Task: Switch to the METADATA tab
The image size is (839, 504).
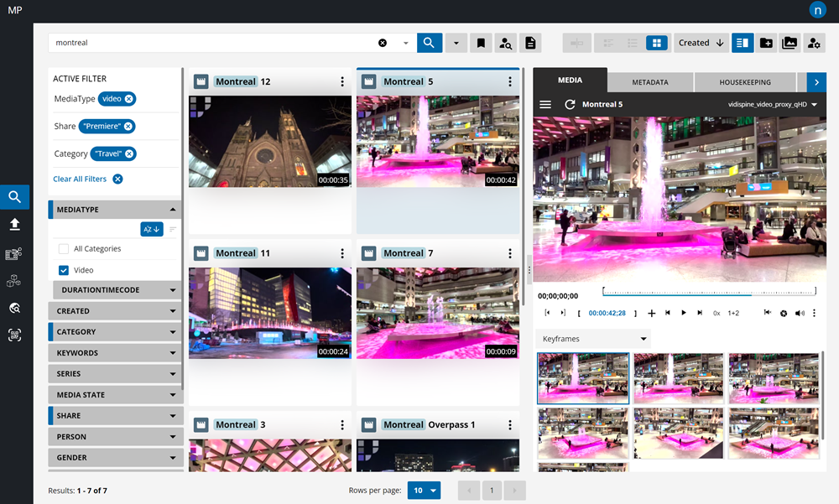Action: [x=652, y=81]
